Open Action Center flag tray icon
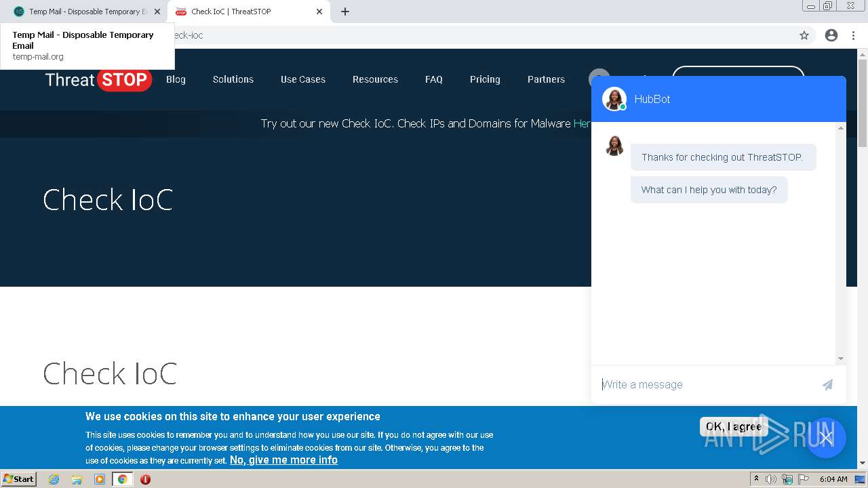Screen dimensions: 868x488 tap(804, 479)
